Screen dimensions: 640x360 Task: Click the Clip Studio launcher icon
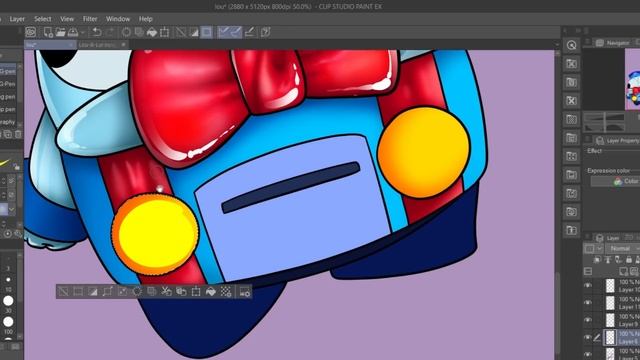click(x=31, y=32)
